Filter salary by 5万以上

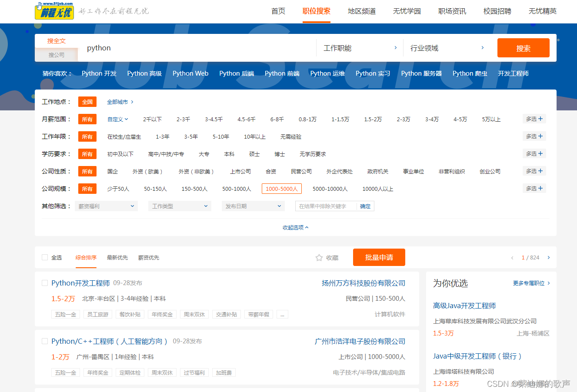[x=491, y=119]
